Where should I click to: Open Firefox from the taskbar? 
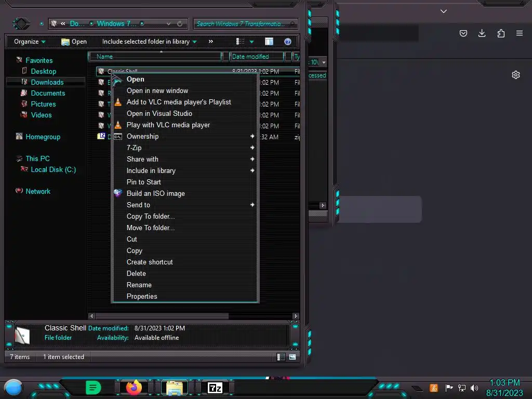coord(134,388)
